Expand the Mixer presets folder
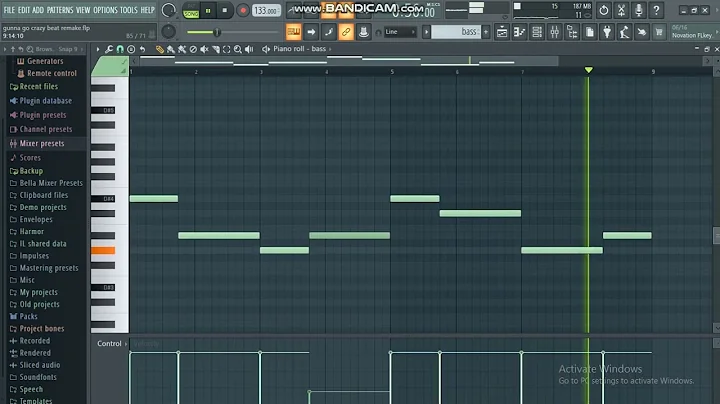Image resolution: width=720 pixels, height=404 pixels. (42, 143)
